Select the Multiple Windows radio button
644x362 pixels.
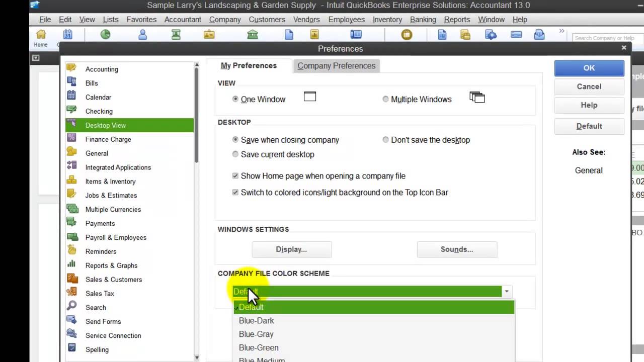point(385,99)
